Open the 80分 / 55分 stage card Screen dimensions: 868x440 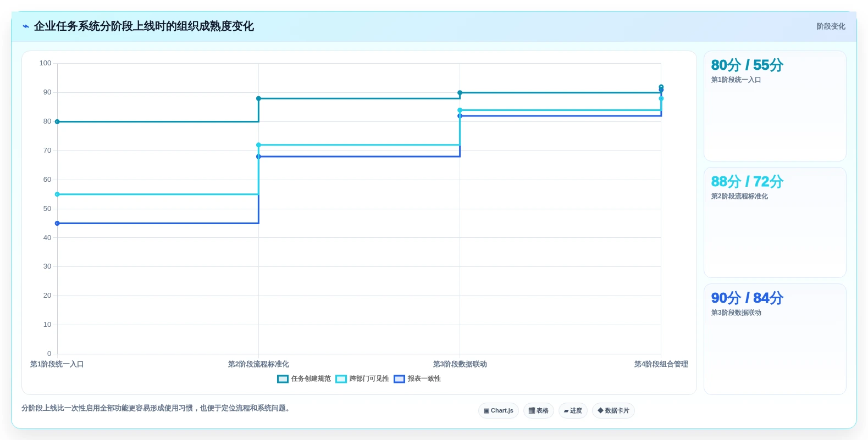(775, 106)
